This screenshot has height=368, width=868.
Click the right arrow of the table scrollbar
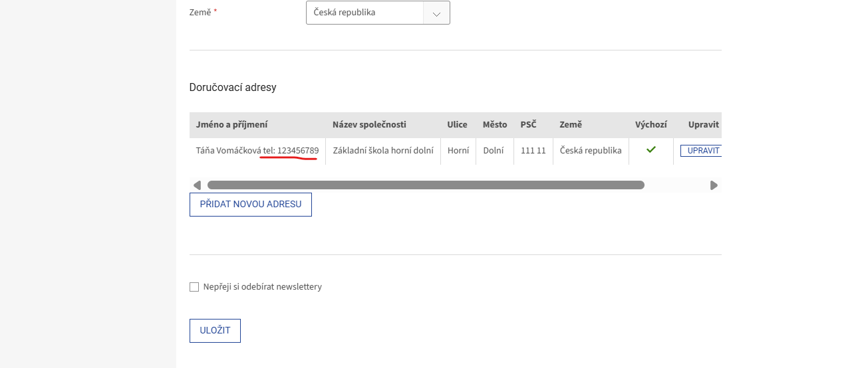click(x=714, y=185)
